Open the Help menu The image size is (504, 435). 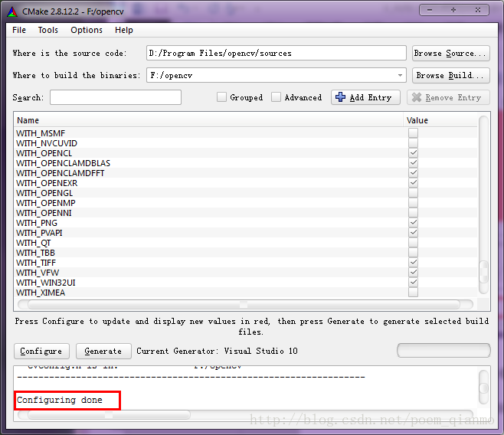coord(124,30)
